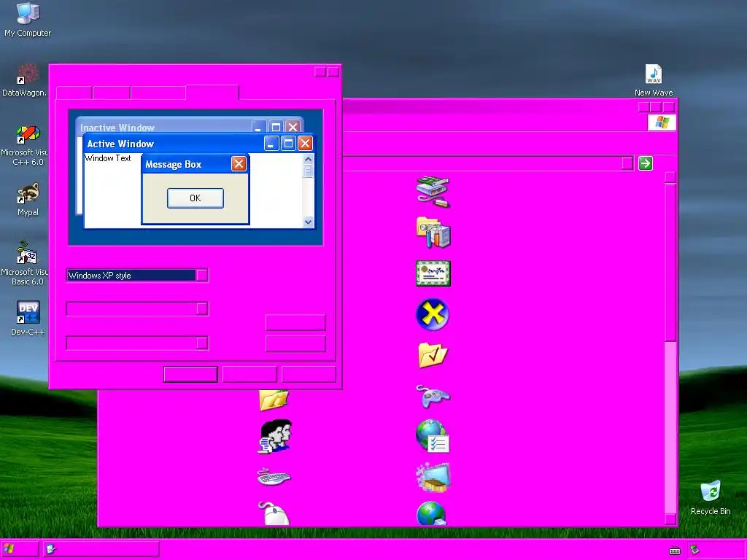The height and width of the screenshot is (560, 747).
Task: Open the Keyboard icon in Control Panel
Action: click(274, 477)
